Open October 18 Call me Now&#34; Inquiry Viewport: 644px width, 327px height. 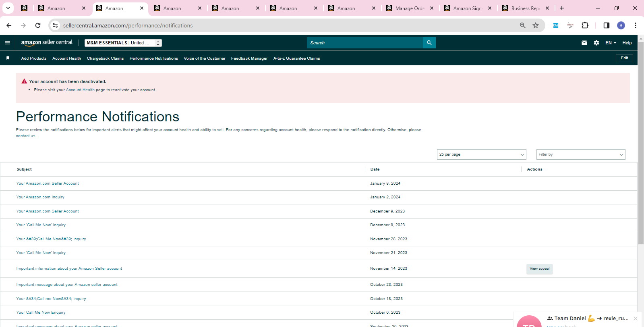pos(51,299)
